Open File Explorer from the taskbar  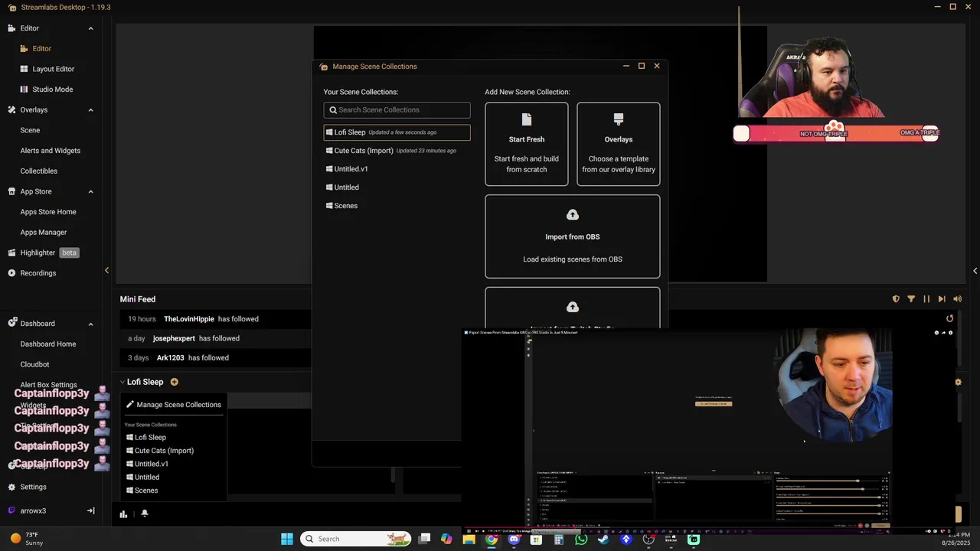(x=469, y=539)
